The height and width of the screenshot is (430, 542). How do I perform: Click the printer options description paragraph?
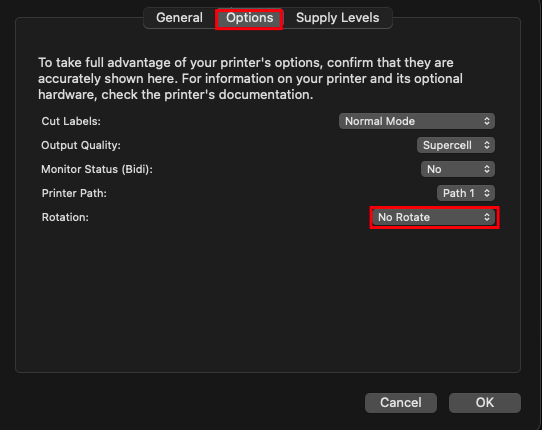pos(250,78)
